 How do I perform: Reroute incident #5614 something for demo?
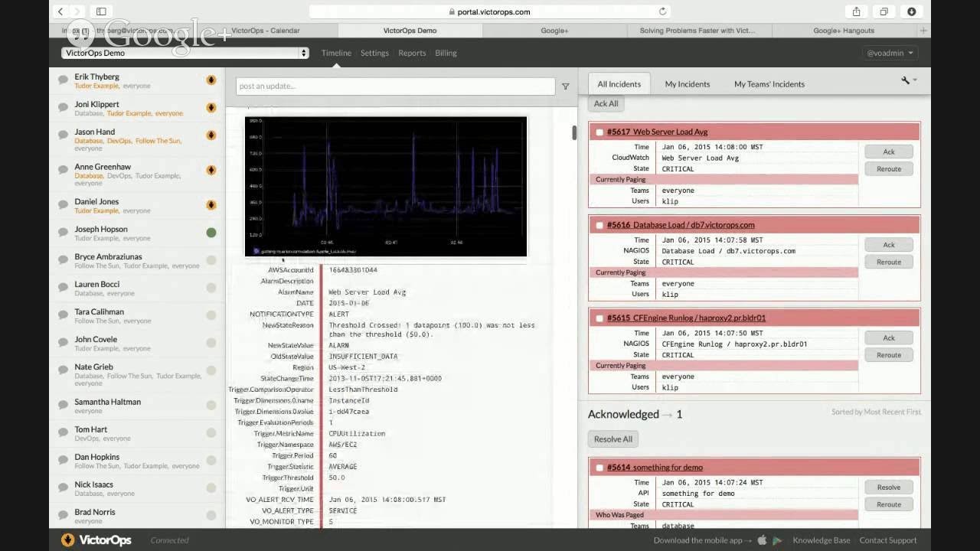coord(889,504)
